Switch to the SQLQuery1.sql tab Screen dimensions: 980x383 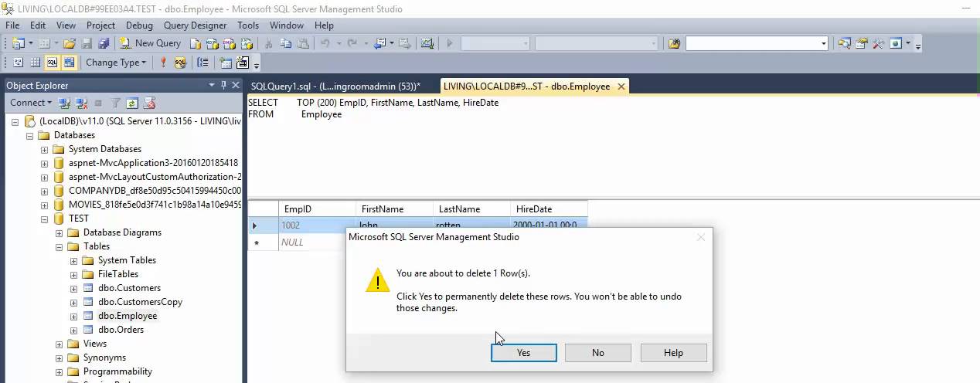coord(335,86)
